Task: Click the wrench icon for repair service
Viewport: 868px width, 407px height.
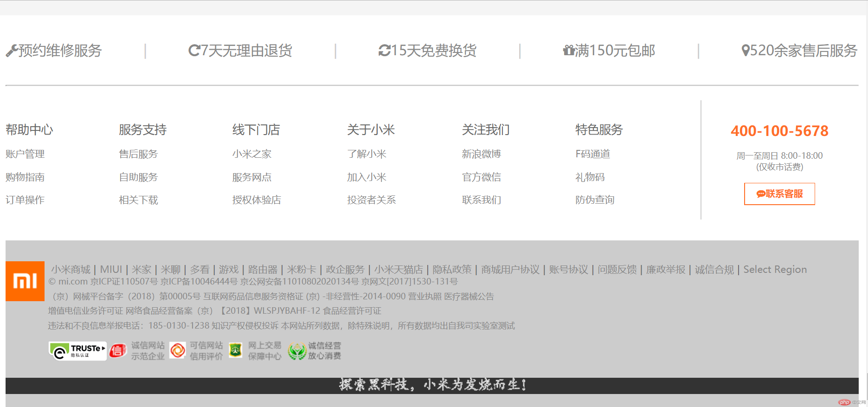Action: [12, 51]
